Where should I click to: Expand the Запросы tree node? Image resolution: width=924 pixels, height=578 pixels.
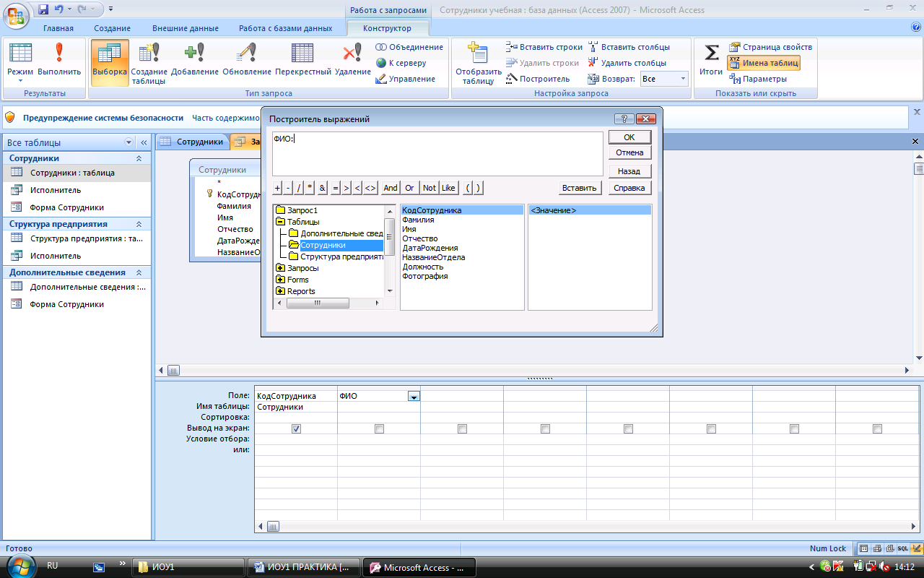point(280,268)
